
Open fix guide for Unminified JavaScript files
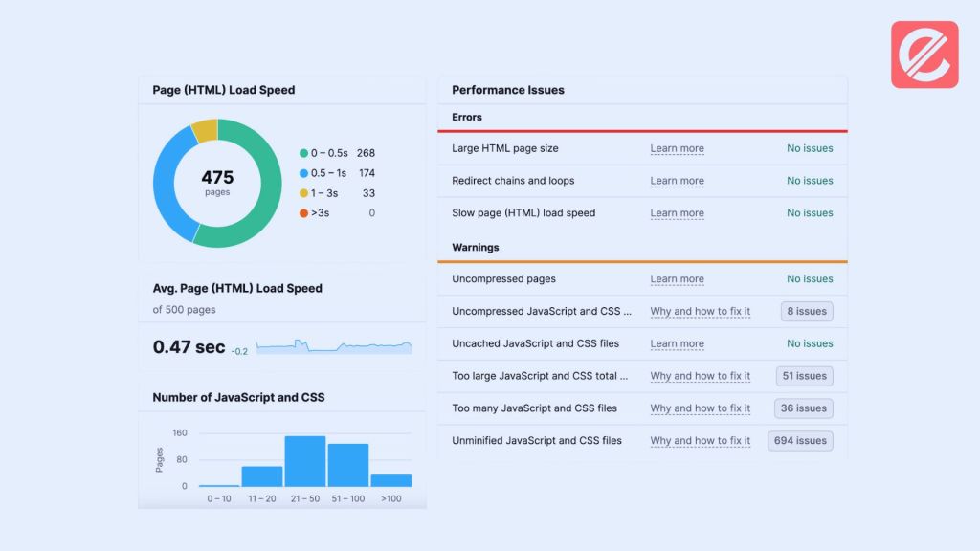(x=700, y=440)
